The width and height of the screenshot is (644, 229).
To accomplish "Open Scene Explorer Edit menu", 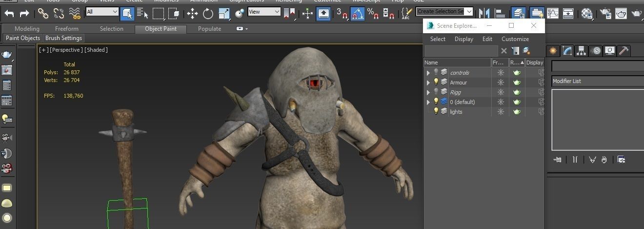I will 487,39.
